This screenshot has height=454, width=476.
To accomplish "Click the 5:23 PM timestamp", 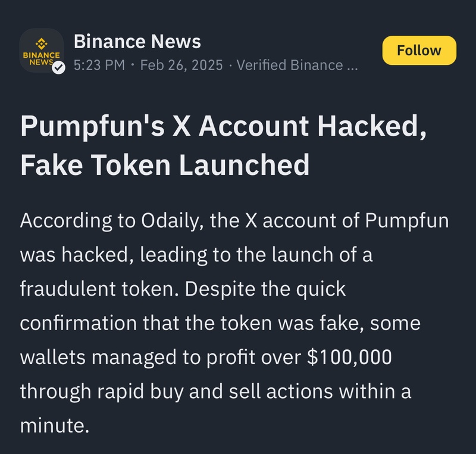I will pyautogui.click(x=99, y=65).
